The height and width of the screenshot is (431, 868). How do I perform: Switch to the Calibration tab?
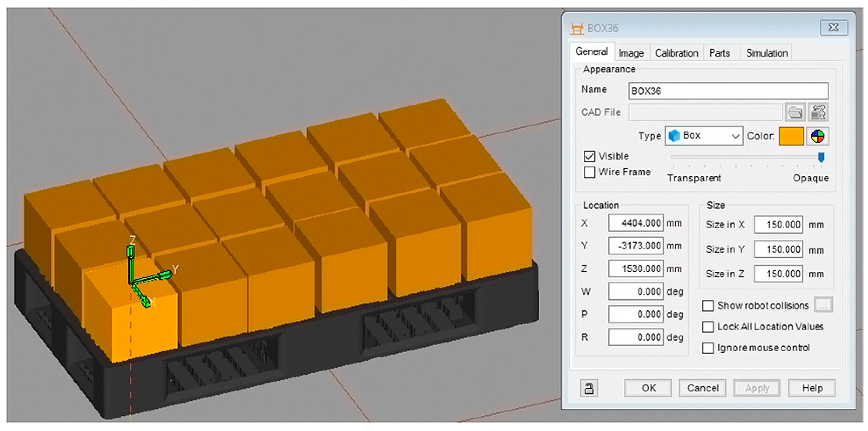[x=676, y=53]
